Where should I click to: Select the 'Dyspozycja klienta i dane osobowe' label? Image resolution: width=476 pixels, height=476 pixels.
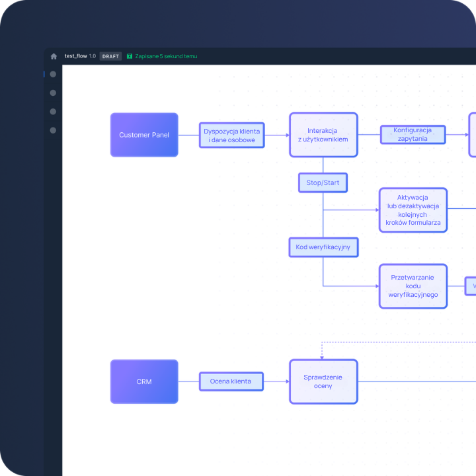coord(232,136)
